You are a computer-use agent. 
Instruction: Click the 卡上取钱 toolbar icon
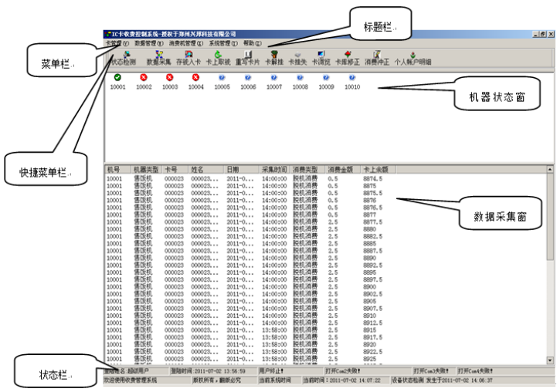click(218, 58)
